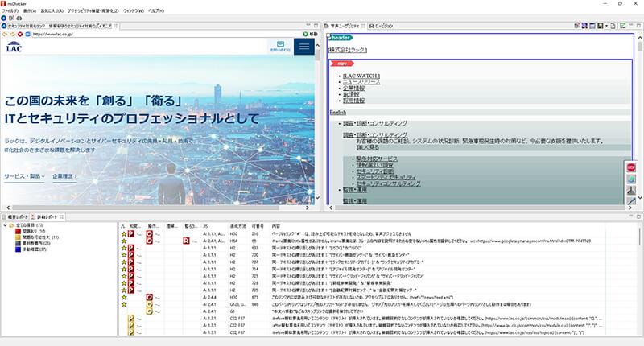
Task: Open the アクセシビリティ検証・視覚化 menu
Action: pyautogui.click(x=93, y=11)
